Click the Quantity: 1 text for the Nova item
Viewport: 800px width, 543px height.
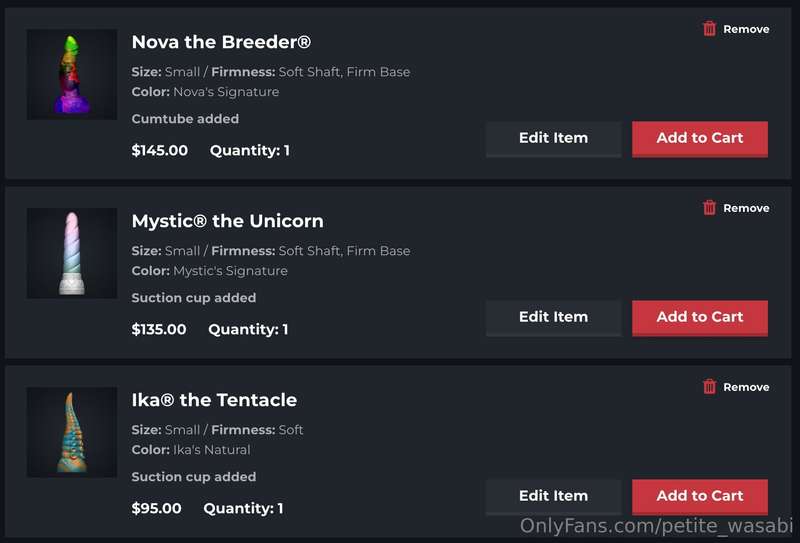250,151
